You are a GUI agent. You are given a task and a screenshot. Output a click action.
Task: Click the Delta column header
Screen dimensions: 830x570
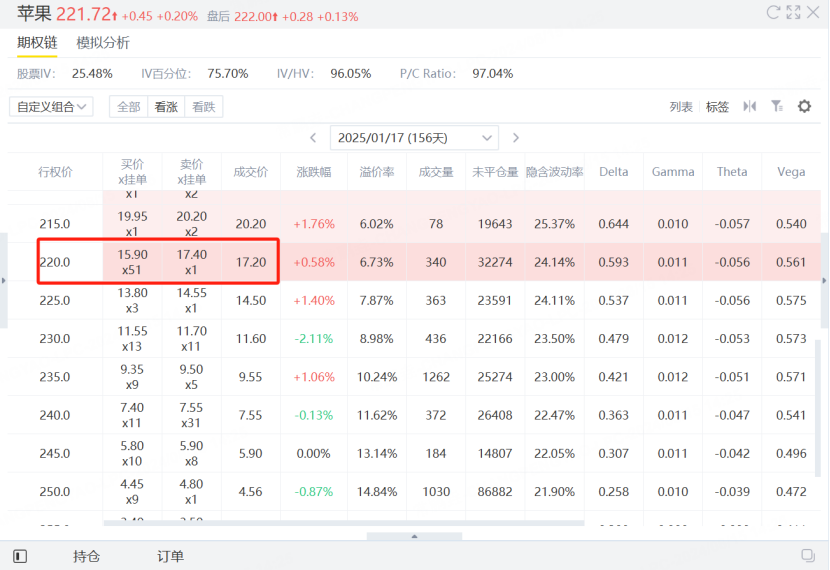[x=614, y=172]
